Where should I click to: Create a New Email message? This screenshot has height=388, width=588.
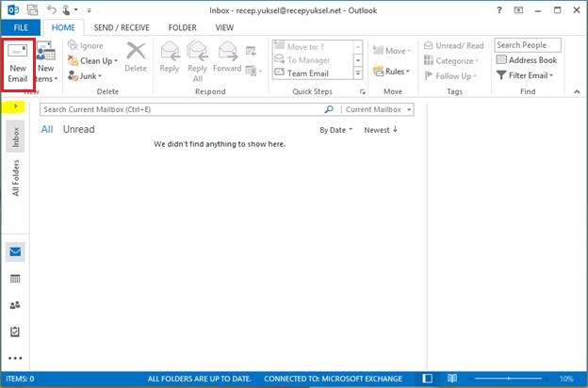(18, 64)
